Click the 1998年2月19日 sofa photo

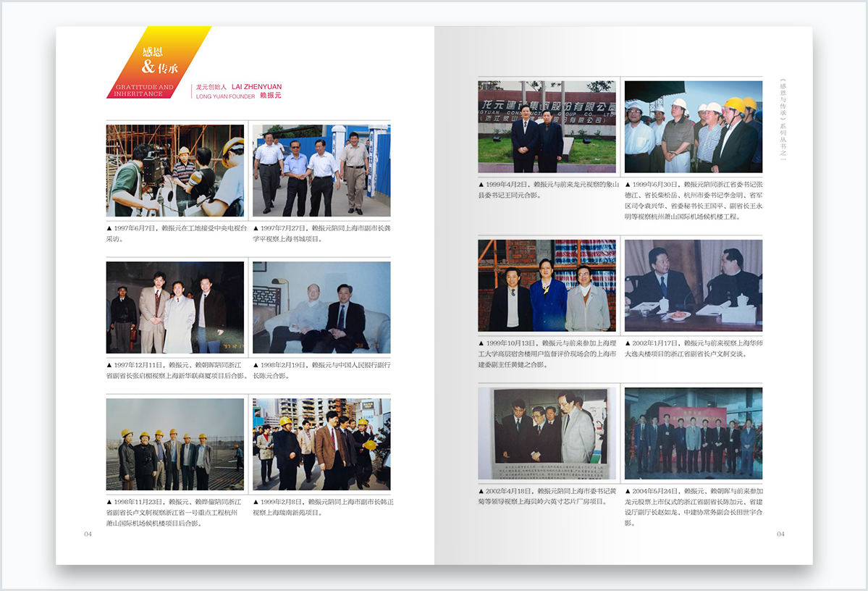click(x=321, y=307)
